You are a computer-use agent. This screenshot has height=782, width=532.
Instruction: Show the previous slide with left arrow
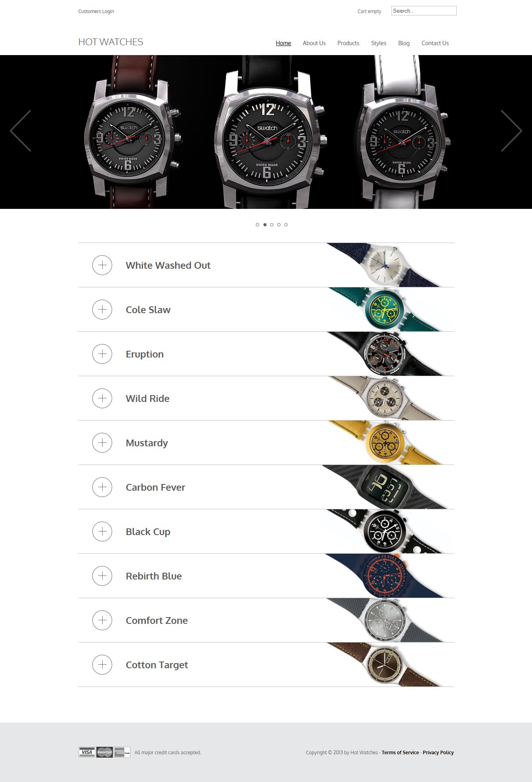tap(21, 131)
